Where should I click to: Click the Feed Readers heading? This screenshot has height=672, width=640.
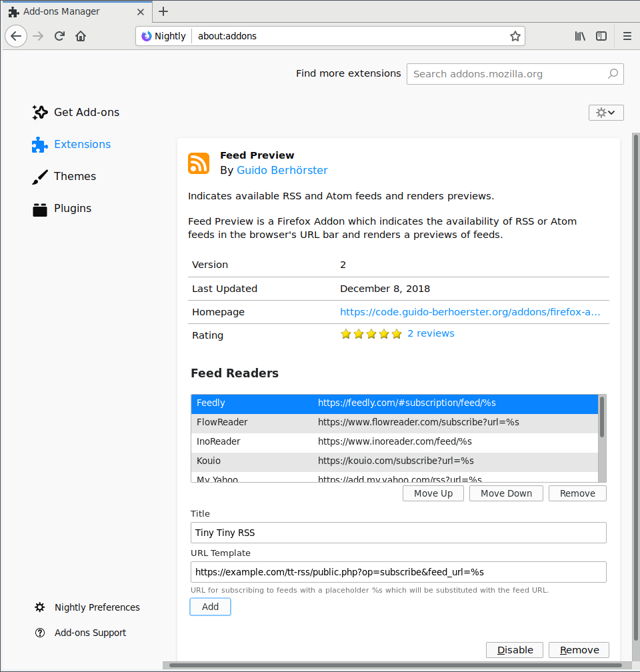tap(235, 373)
